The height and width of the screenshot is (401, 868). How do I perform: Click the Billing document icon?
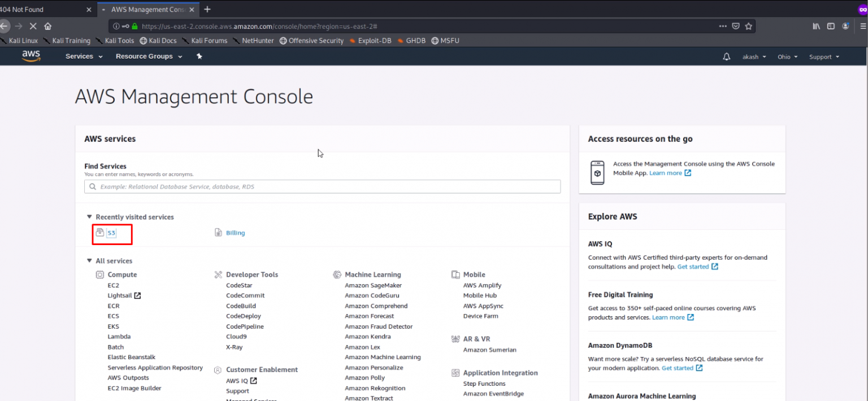(x=217, y=232)
